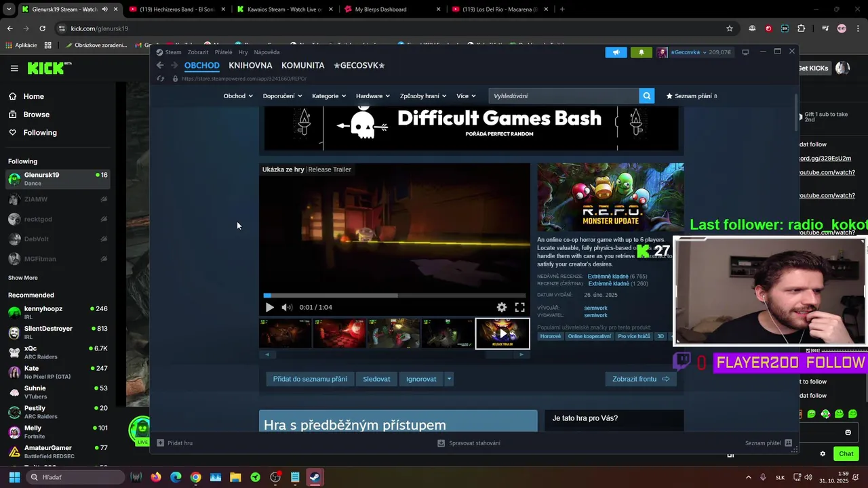Image resolution: width=868 pixels, height=488 pixels.
Task: Select first gameplay screenshot thumbnail
Action: [x=285, y=333]
